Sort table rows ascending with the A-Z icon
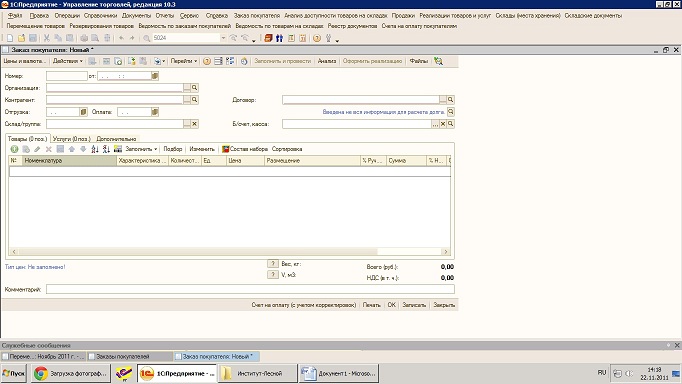The height and width of the screenshot is (384, 682). tap(95, 149)
